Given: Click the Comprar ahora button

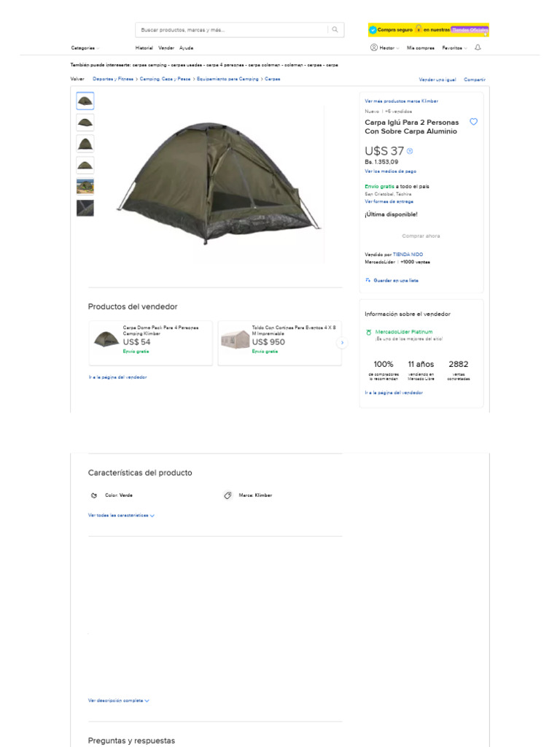Looking at the screenshot, I should tap(421, 236).
